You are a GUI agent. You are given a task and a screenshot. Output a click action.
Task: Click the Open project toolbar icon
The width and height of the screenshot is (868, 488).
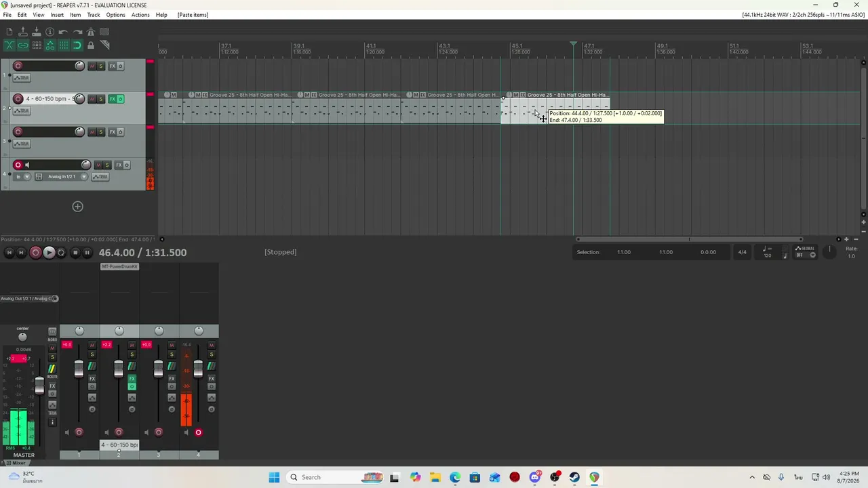23,32
